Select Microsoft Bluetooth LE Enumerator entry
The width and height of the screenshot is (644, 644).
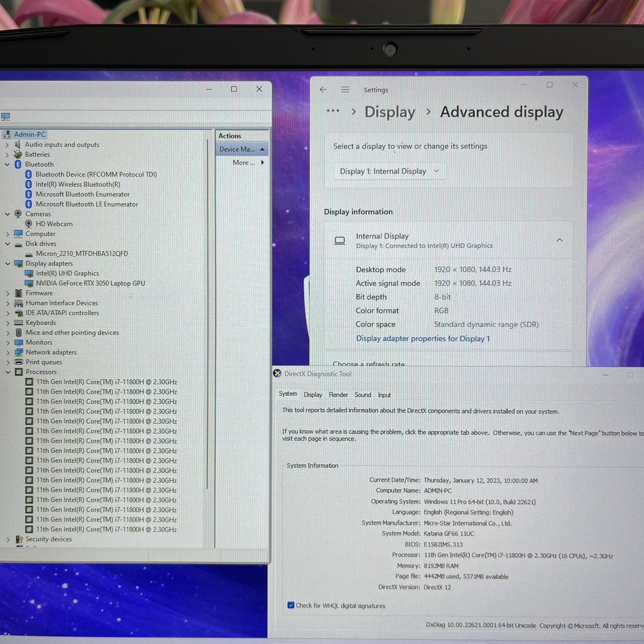(x=87, y=204)
